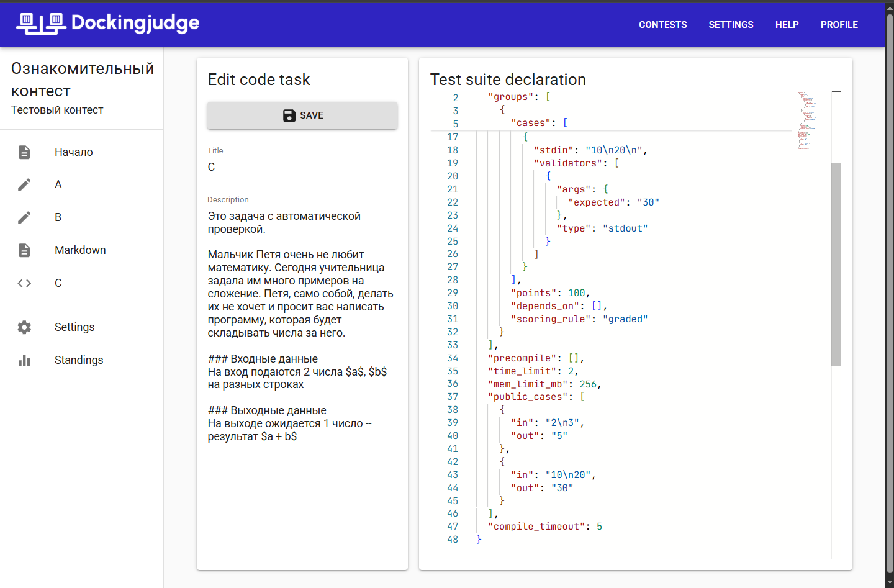Viewport: 894px width, 588px height.
Task: Click the code editor vertical scrollbar
Action: pos(836,265)
